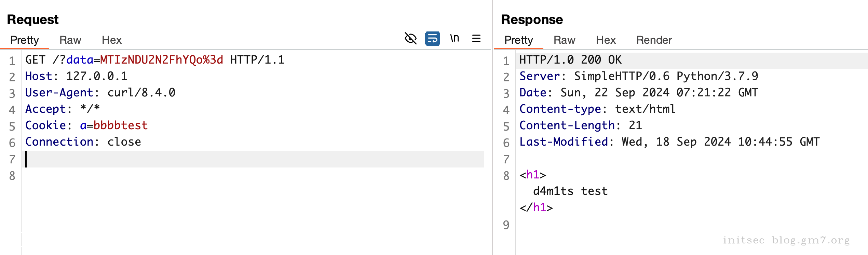Viewport: 868px width, 255px height.
Task: Open the Response Render tab
Action: (x=654, y=40)
